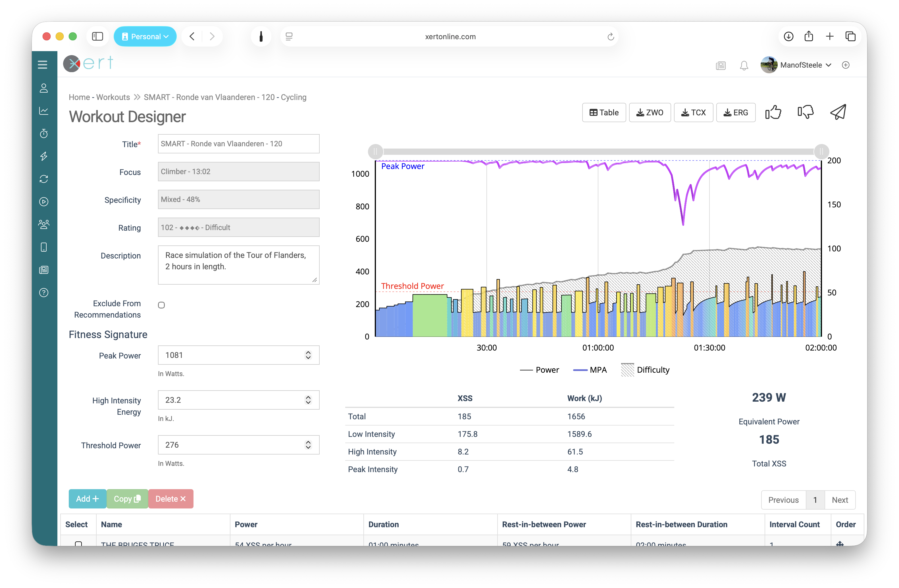The width and height of the screenshot is (899, 588).
Task: Click the Xert logo
Action: pyautogui.click(x=88, y=63)
